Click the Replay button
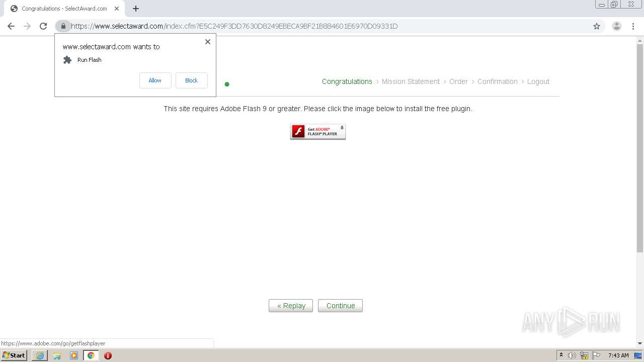Viewport: 644px width, 362px height. (291, 306)
